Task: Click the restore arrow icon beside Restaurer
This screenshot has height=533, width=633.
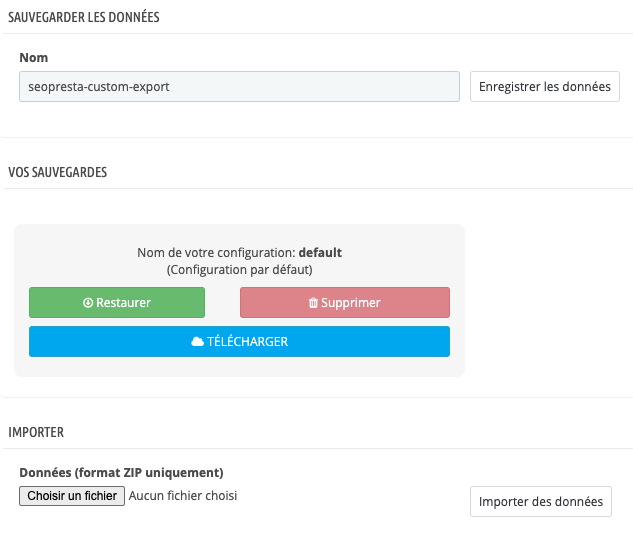Action: pyautogui.click(x=88, y=303)
